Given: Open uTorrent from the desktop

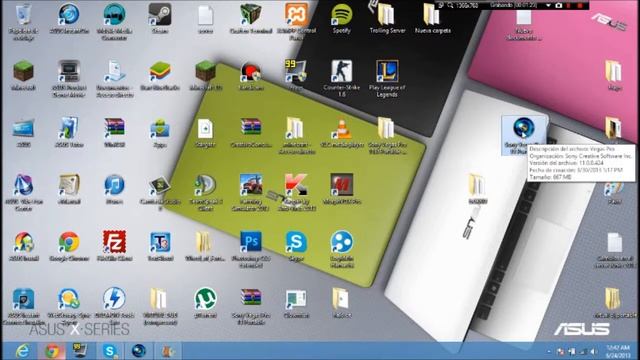Looking at the screenshot, I should point(205,299).
